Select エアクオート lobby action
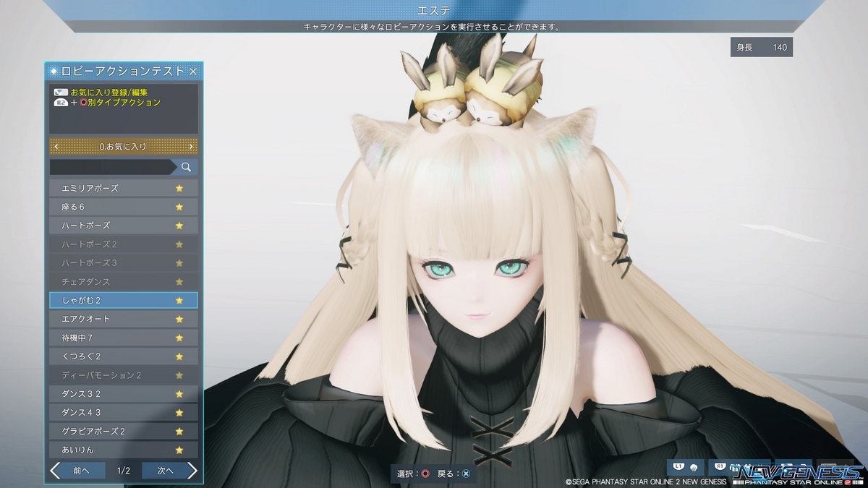 (x=124, y=319)
